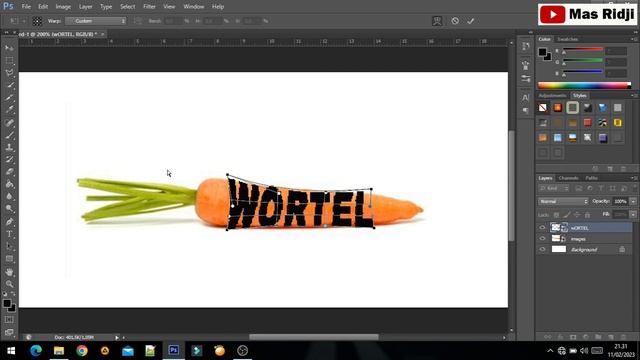The height and width of the screenshot is (360, 640).
Task: Select the Healing Brush tool
Action: coord(9,122)
